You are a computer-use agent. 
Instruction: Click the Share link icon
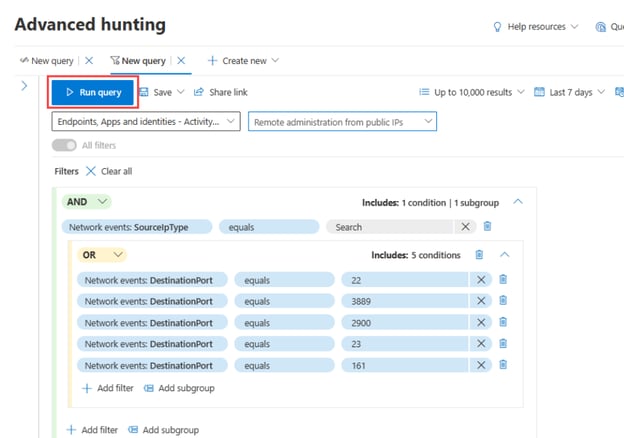click(x=199, y=92)
